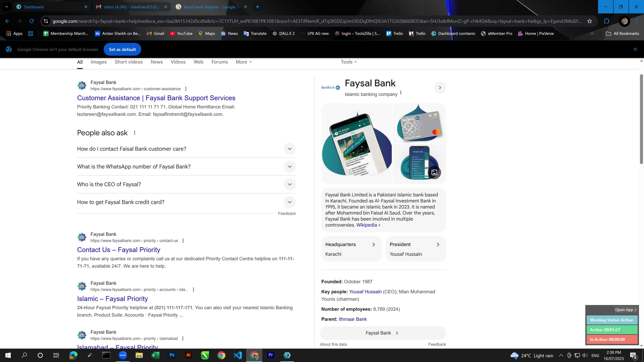
Task: Click Open App in the tracker widget
Action: (x=626, y=310)
